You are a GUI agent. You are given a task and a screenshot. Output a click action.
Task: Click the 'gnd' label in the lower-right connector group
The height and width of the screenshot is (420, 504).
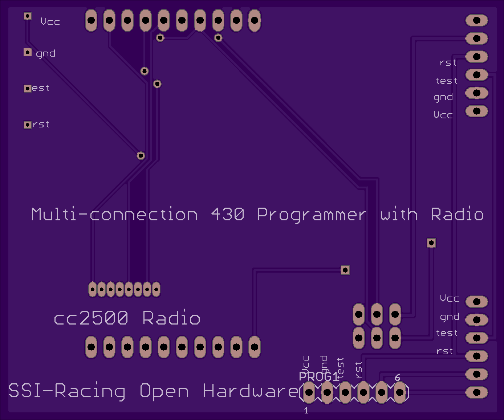[x=450, y=317]
